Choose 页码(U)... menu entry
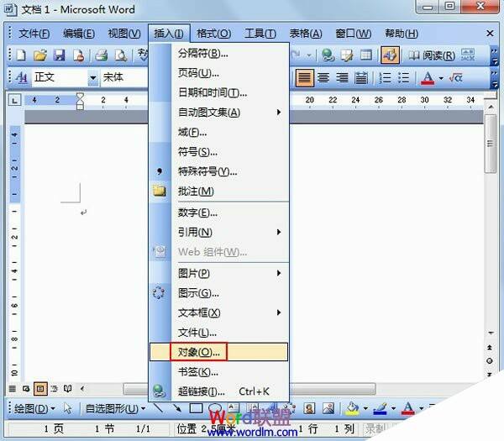This screenshot has height=441, width=504. [218, 73]
